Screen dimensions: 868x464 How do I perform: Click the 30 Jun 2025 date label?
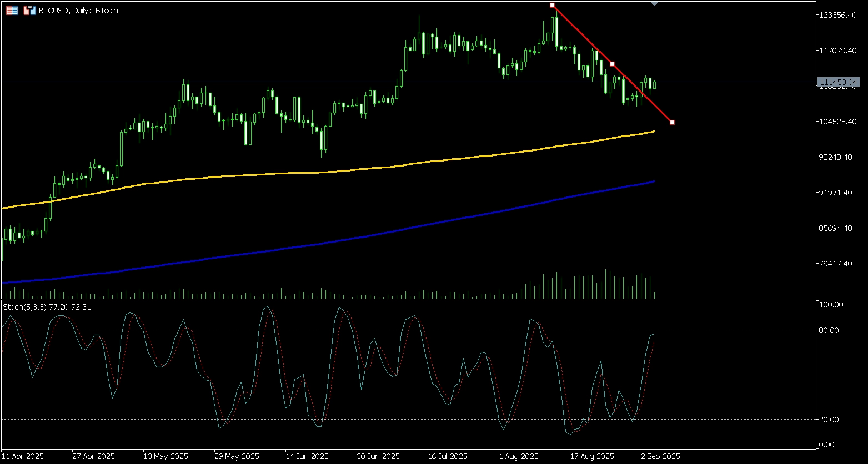point(379,456)
